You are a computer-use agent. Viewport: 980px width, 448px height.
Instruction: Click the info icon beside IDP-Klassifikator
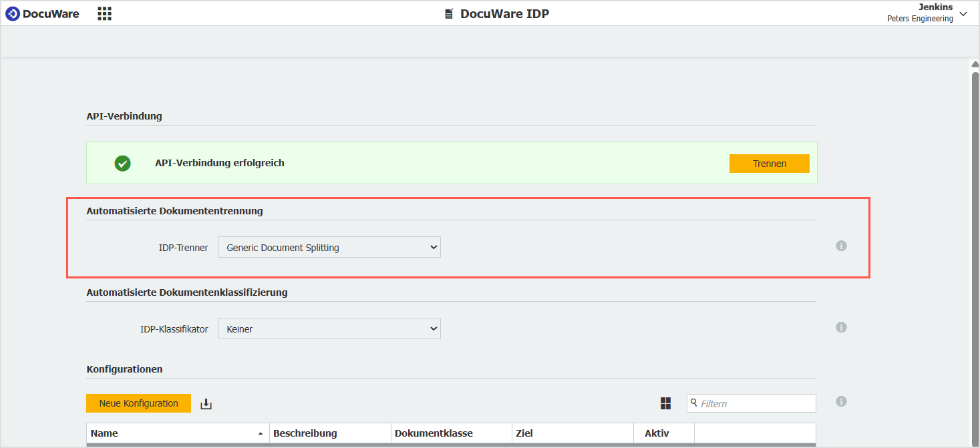841,327
